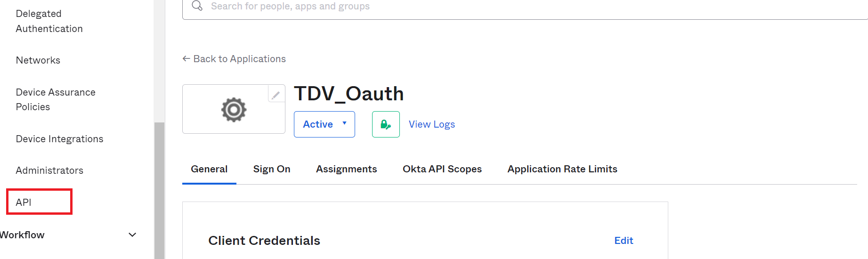Expand the Workflow sidebar section chevron

tap(132, 235)
